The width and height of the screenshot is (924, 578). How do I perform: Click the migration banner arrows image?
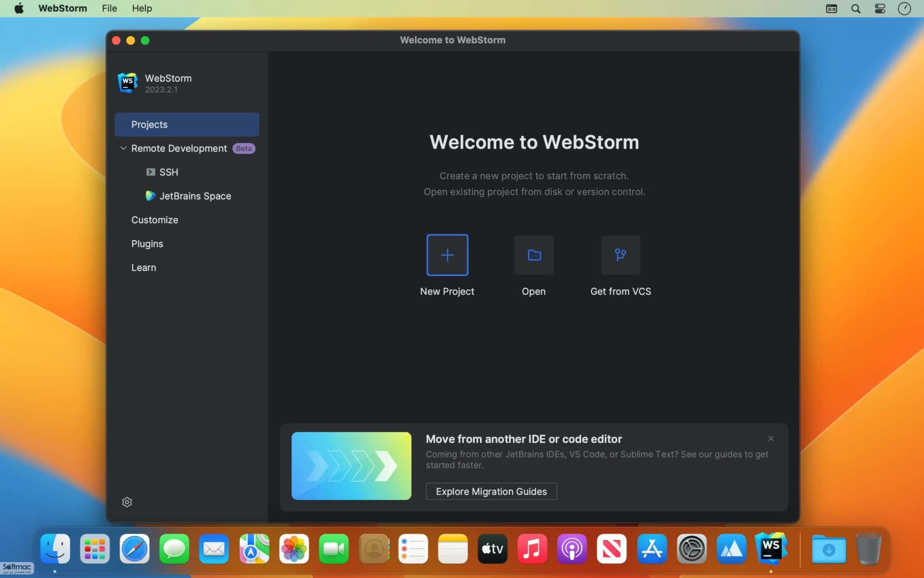(351, 466)
